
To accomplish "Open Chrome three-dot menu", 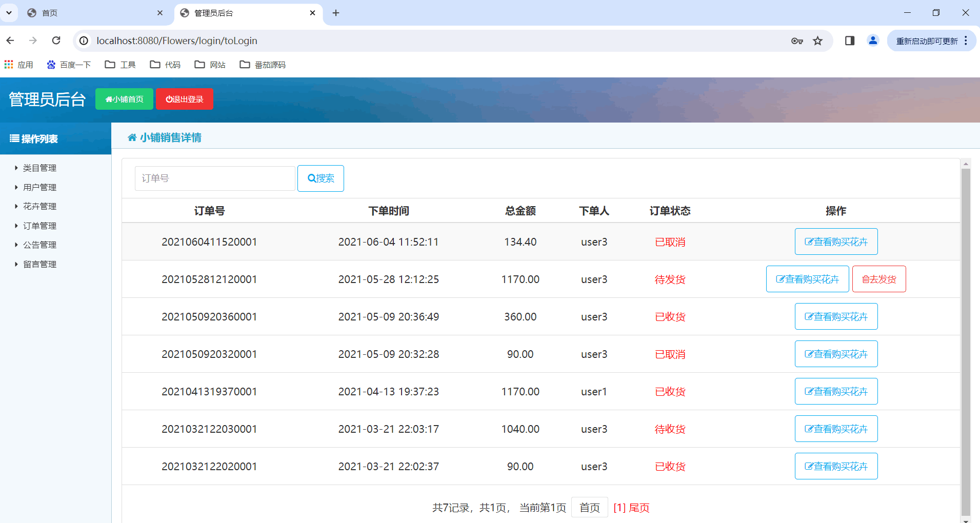I will tap(966, 41).
